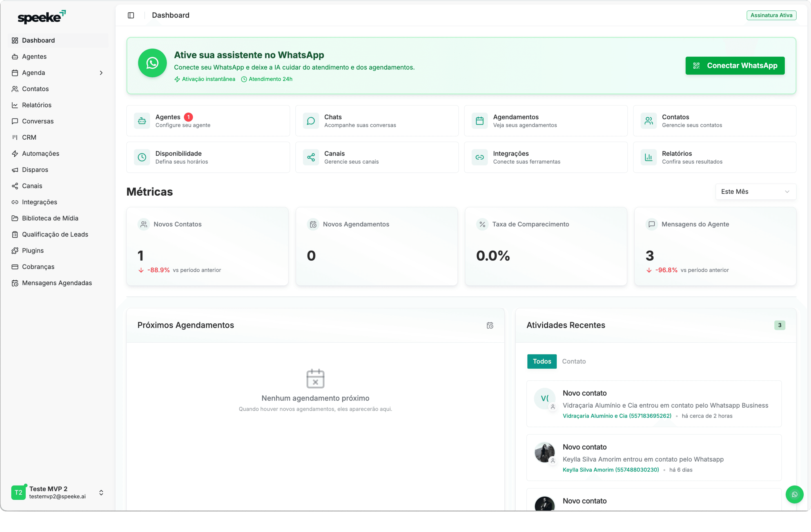Open the Chats quick card icon
Image resolution: width=811 pixels, height=532 pixels.
[x=311, y=121]
